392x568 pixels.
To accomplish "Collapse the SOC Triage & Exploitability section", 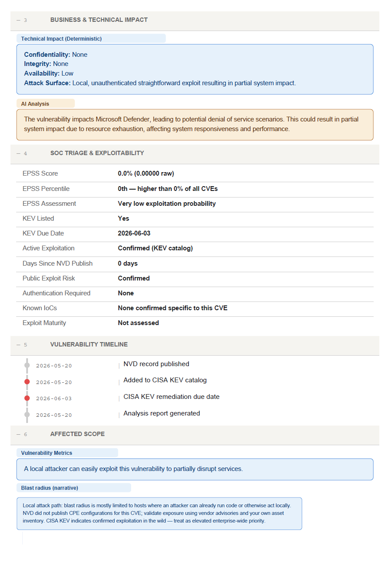I will [18, 153].
